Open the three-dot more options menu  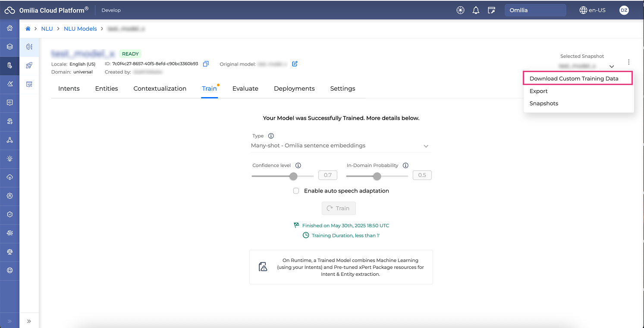point(629,62)
